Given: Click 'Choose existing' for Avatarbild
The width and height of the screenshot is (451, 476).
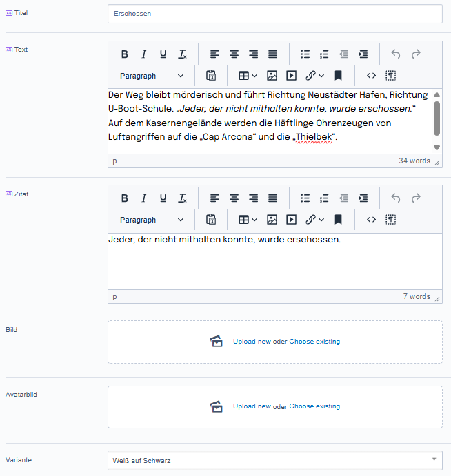Looking at the screenshot, I should 314,406.
